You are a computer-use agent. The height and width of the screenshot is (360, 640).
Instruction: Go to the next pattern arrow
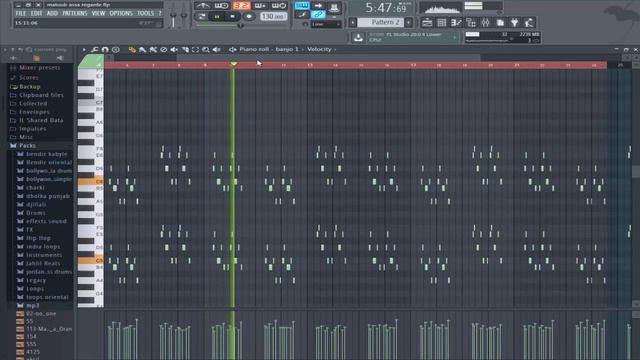coord(409,22)
